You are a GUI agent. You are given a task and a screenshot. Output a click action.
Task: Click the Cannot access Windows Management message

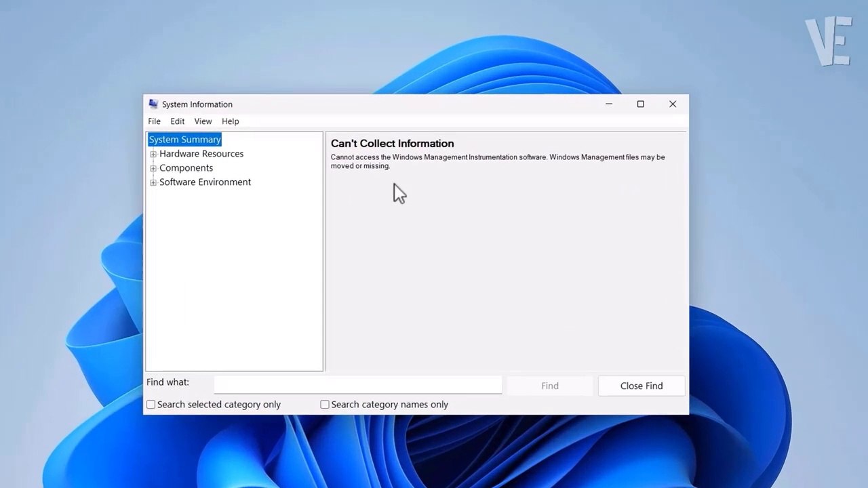point(498,161)
